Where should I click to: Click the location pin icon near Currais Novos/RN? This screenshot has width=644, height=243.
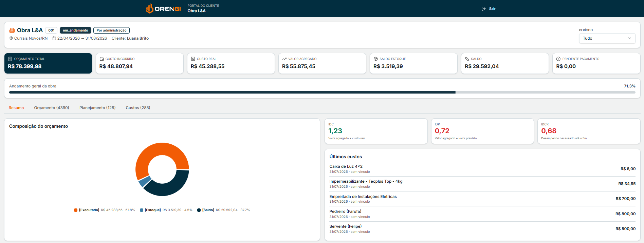click(11, 38)
